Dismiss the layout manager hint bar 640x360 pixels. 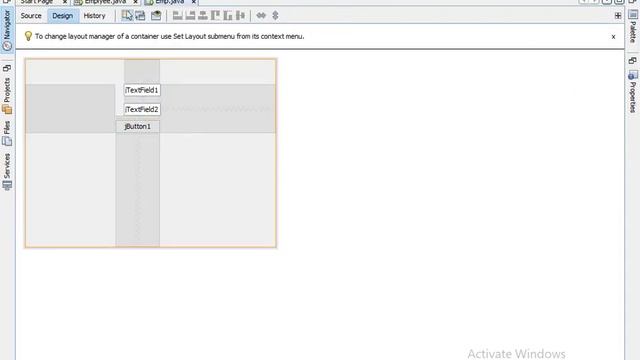pos(613,37)
